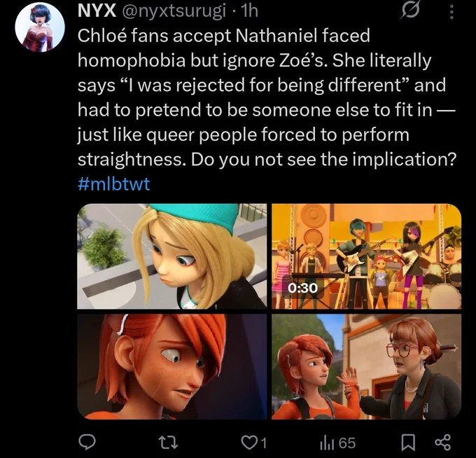The height and width of the screenshot is (458, 476).
Task: Click the 65 views count
Action: pyautogui.click(x=347, y=443)
